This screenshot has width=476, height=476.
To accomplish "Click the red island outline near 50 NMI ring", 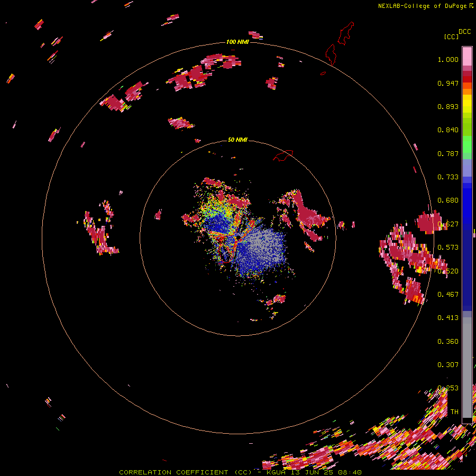I will [x=283, y=155].
